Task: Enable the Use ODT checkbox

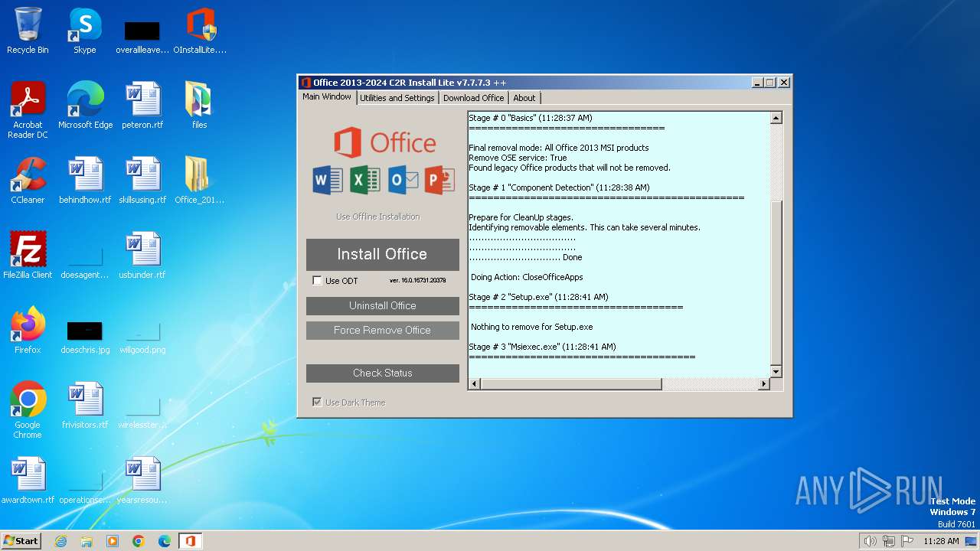Action: pos(317,281)
